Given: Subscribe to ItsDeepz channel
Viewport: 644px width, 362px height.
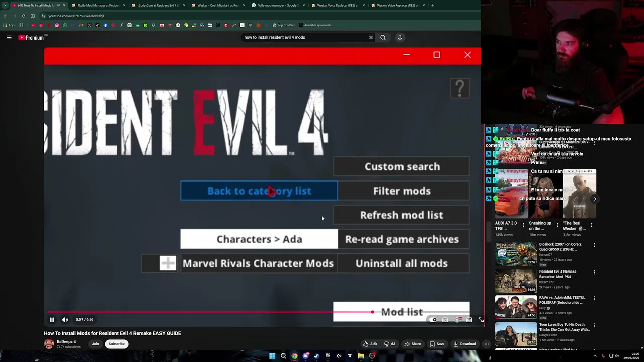Looking at the screenshot, I should point(116,344).
